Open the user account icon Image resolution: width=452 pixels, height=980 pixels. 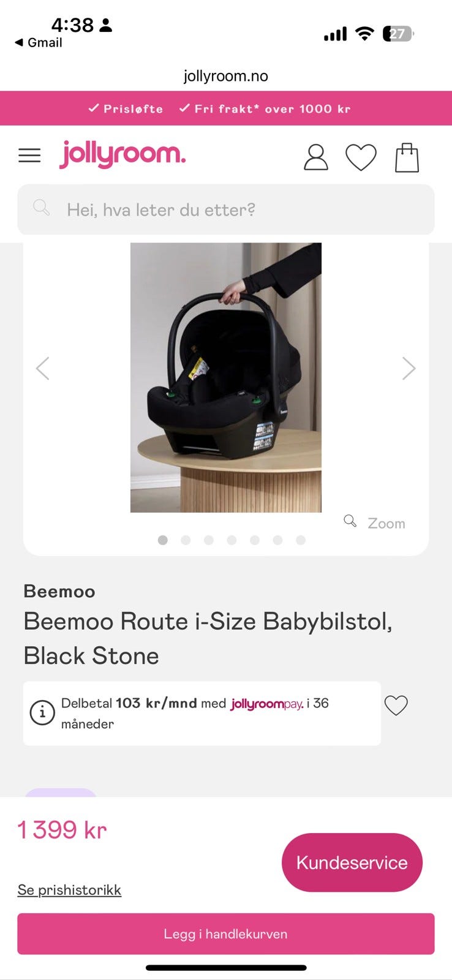point(316,157)
